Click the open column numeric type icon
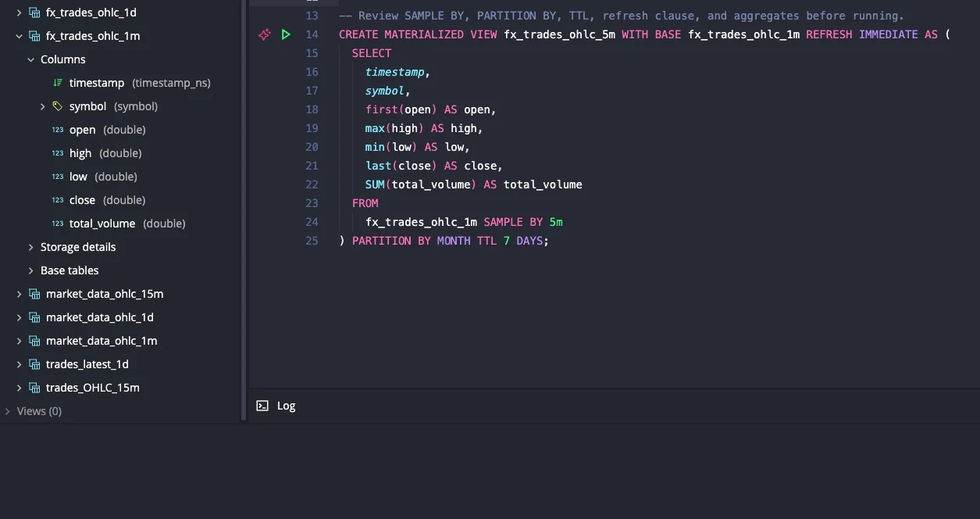 click(x=58, y=130)
